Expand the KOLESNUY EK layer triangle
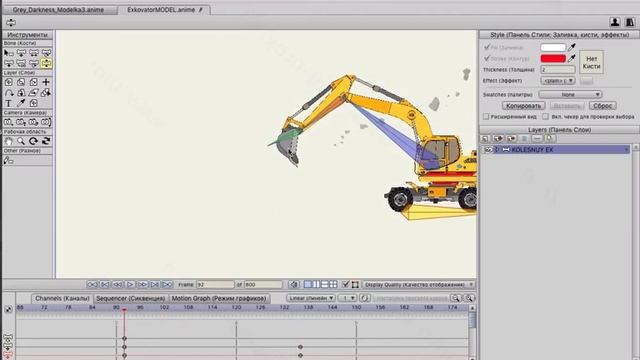Screen dimensions: 640x360 click(497, 150)
